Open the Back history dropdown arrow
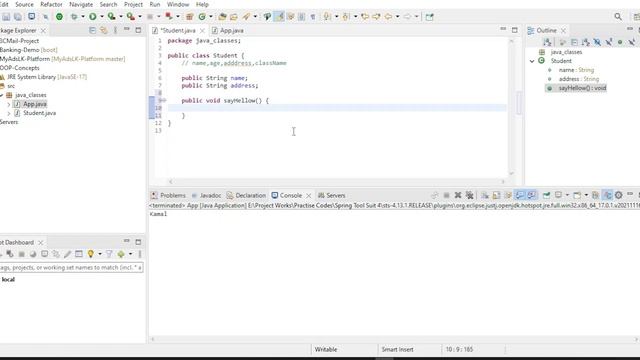The height and width of the screenshot is (360, 640). coord(397,17)
